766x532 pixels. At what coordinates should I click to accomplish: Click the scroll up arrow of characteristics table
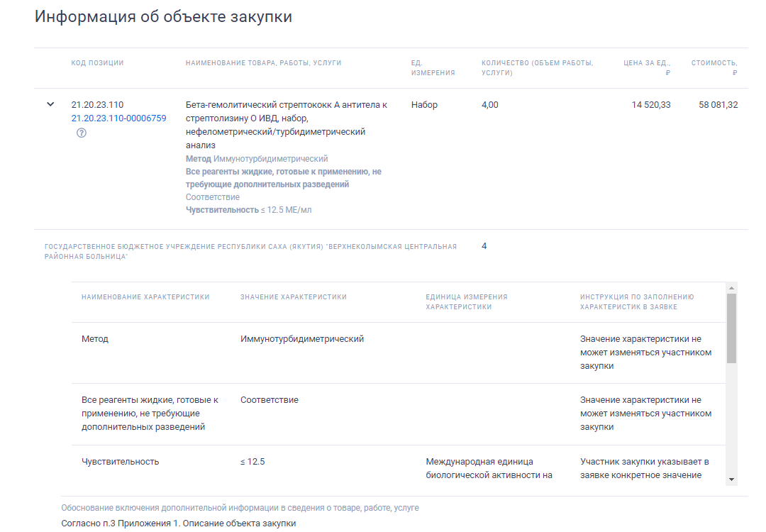tap(731, 288)
